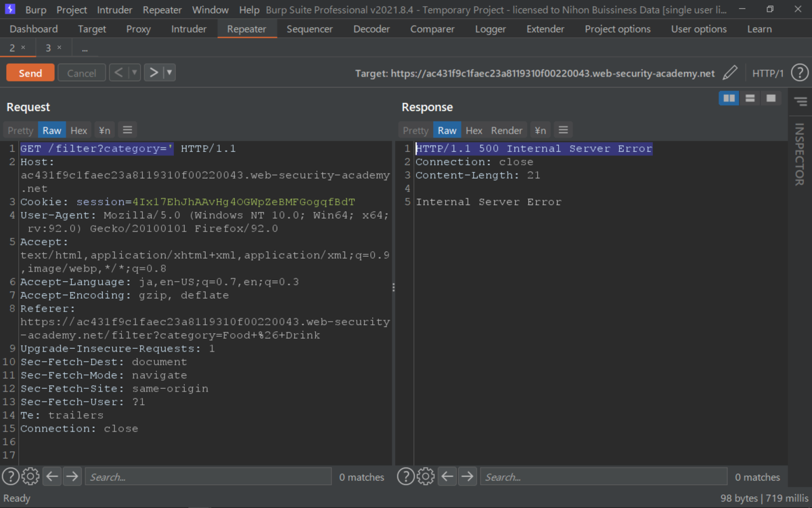Open the User options tab
This screenshot has height=508, width=812.
click(x=699, y=29)
